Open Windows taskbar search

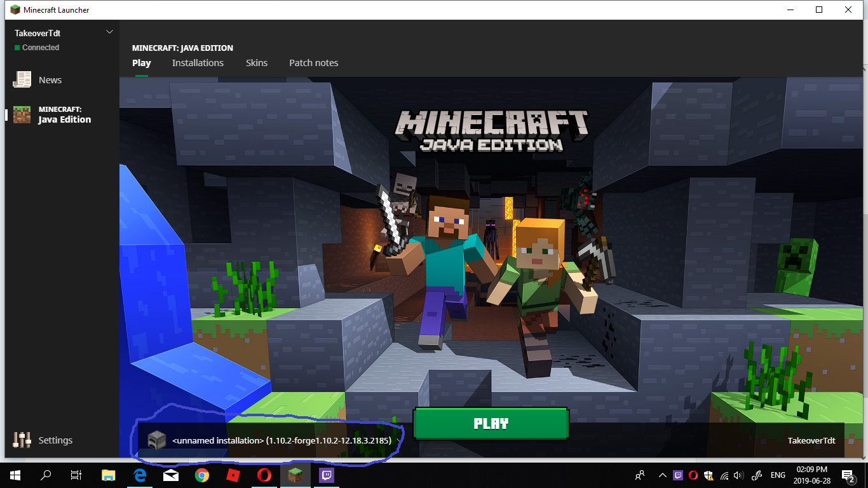(46, 475)
